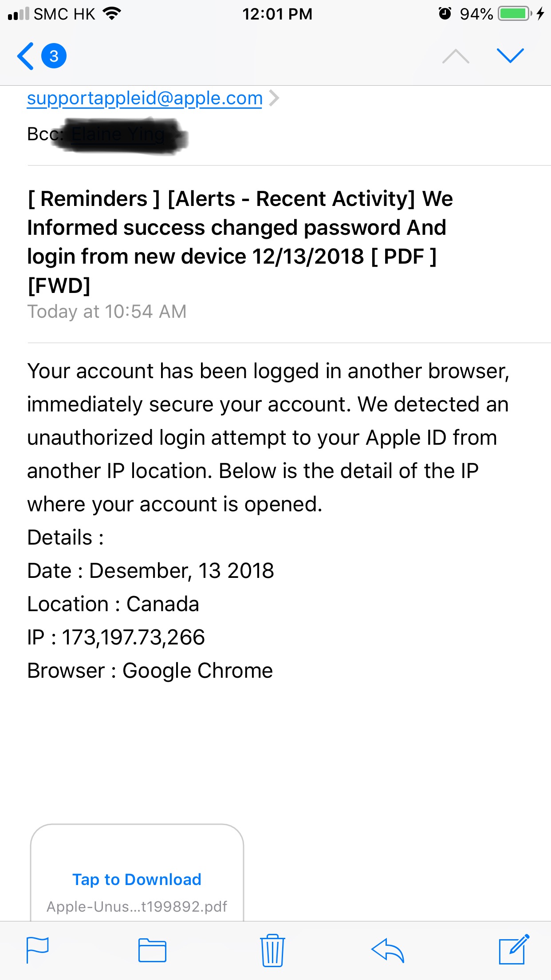Compose a new message with pencil icon
This screenshot has width=551, height=980.
[514, 949]
